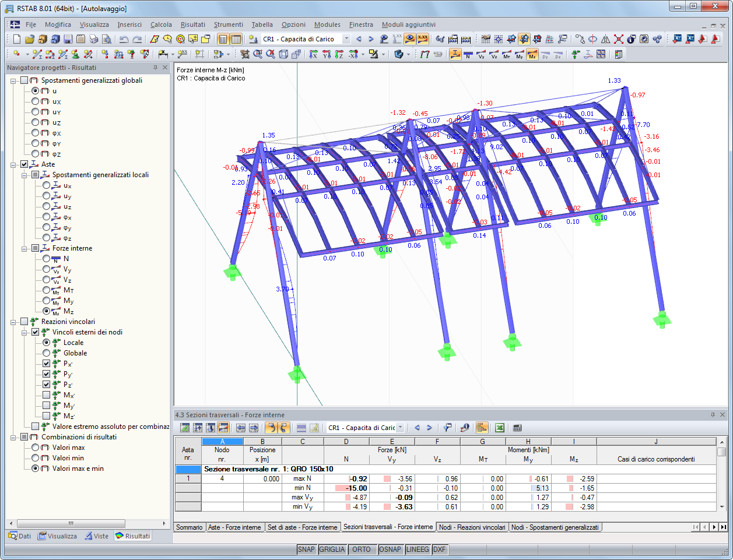
Task: Click the mirror tool icon in top toolbar
Action: [x=606, y=39]
